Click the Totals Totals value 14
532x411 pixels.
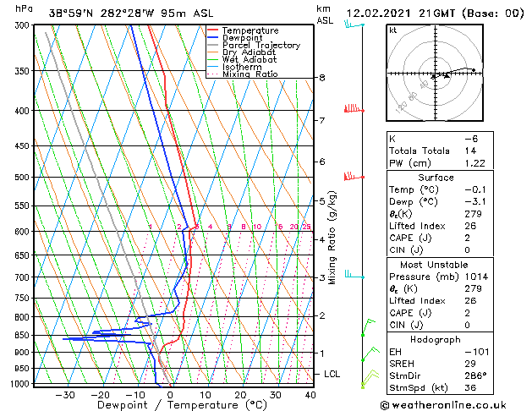point(470,151)
